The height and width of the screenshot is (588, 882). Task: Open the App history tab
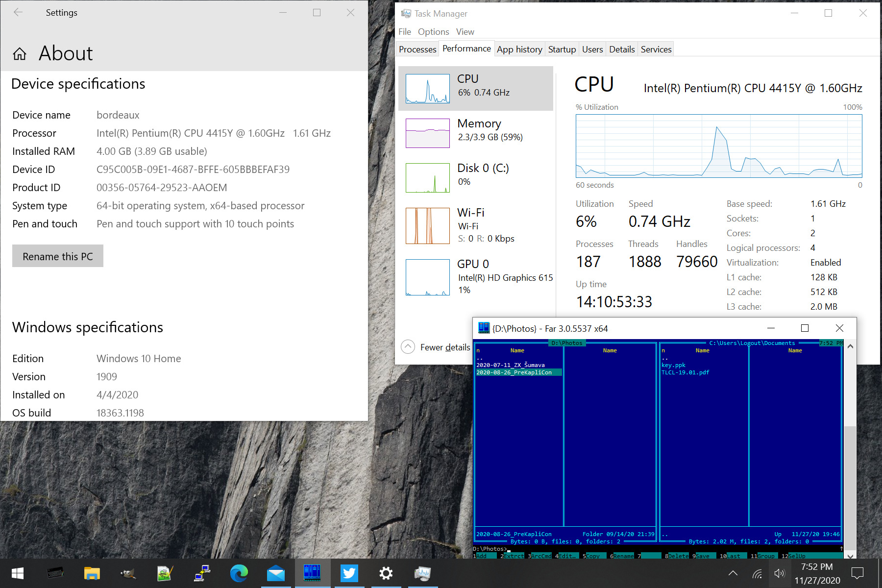point(519,49)
